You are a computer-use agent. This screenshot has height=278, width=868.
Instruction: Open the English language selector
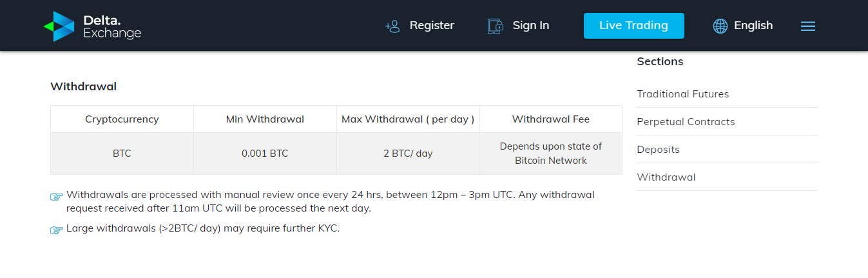tap(753, 26)
